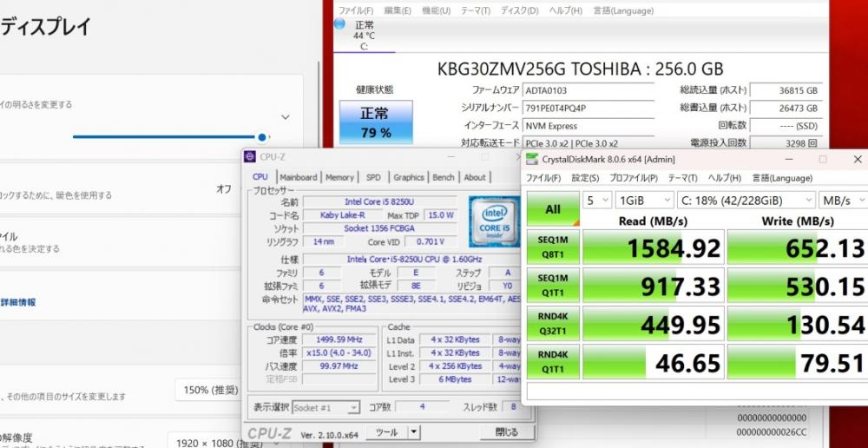Click the 46.65 read result cell
The image size is (868, 448).
point(654,361)
